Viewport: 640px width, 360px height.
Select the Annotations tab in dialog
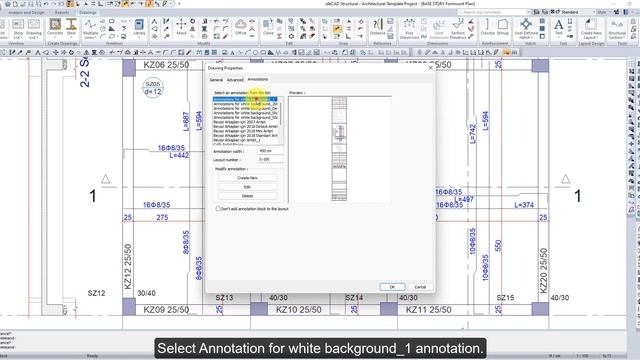pos(258,80)
